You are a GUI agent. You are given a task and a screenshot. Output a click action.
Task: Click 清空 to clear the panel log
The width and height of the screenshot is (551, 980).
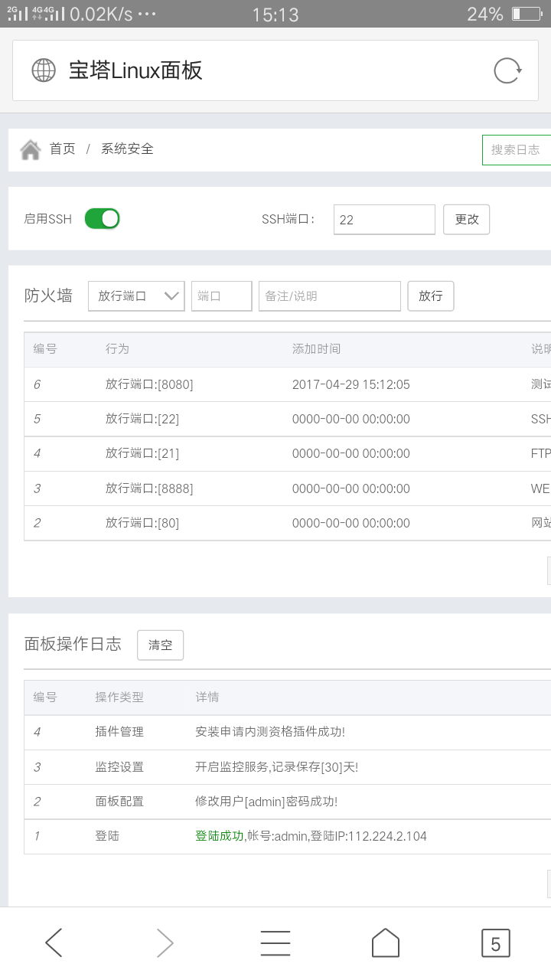coord(161,645)
